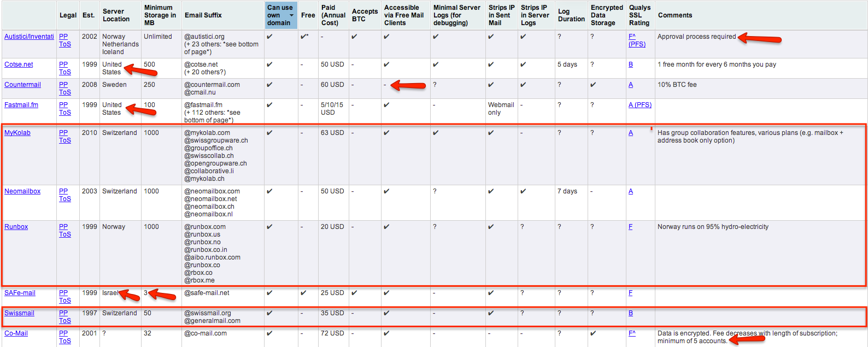Viewport: 868px width, 347px height.
Task: Go to the Runbox provider link
Action: tap(16, 227)
